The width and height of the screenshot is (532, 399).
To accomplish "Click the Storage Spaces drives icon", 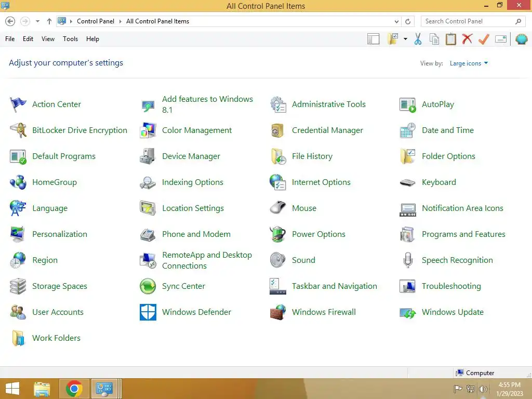I will [x=18, y=286].
